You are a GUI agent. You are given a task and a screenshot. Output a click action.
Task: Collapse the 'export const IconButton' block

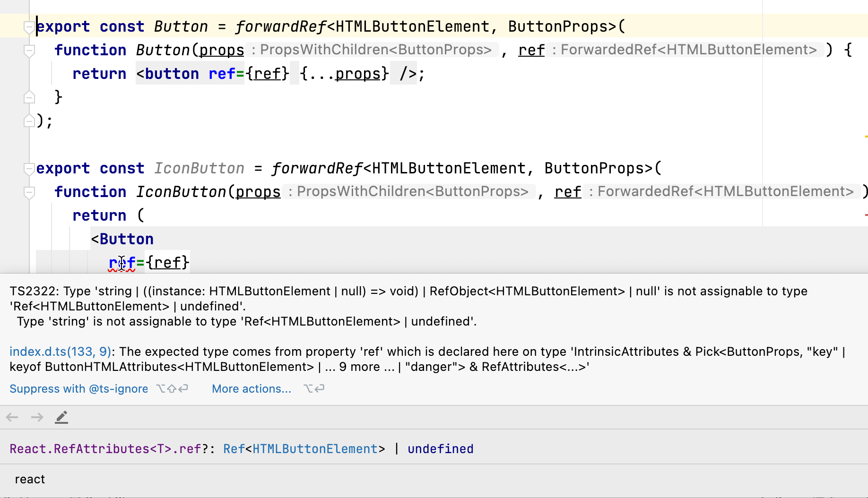(29, 168)
